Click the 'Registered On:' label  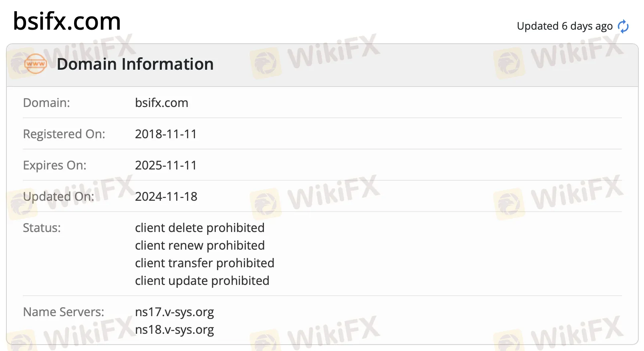(64, 134)
